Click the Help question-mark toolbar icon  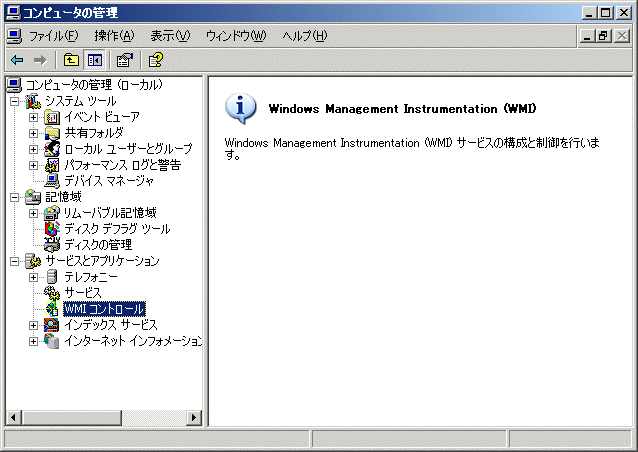[x=155, y=60]
